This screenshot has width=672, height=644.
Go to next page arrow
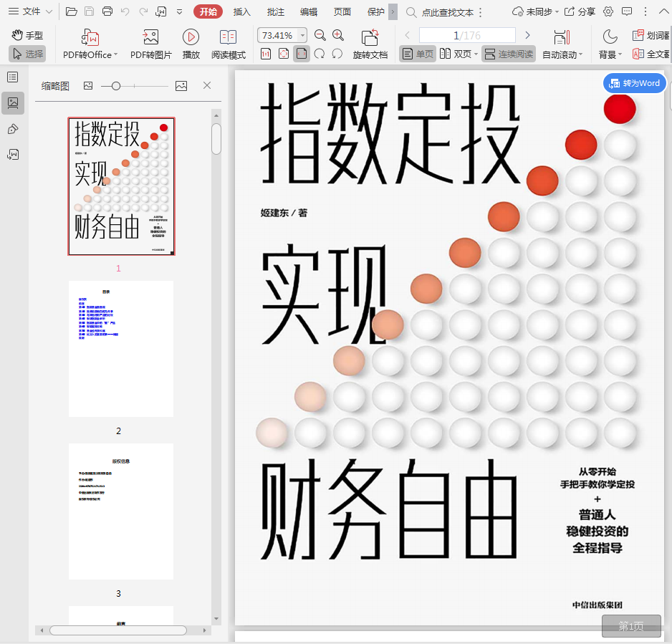pyautogui.click(x=527, y=35)
